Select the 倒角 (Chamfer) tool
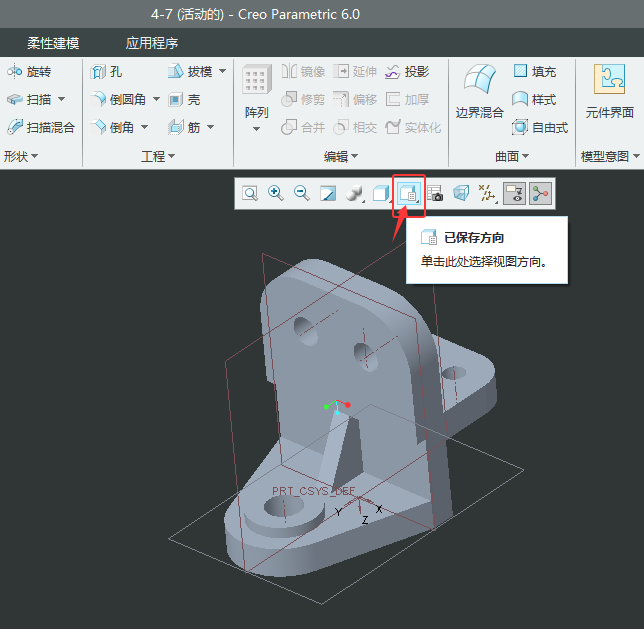This screenshot has height=629, width=644. [x=112, y=127]
